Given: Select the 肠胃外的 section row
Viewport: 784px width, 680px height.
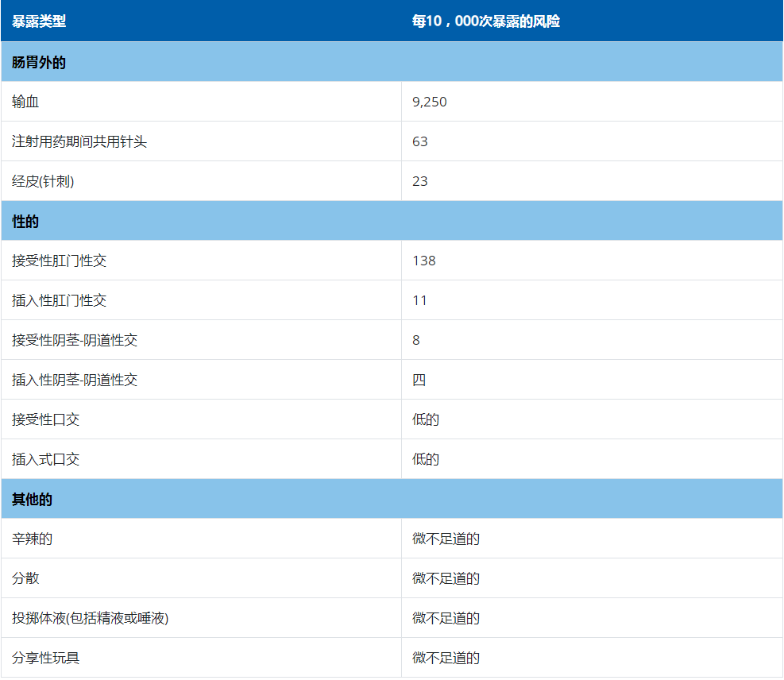Looking at the screenshot, I should click(x=392, y=62).
